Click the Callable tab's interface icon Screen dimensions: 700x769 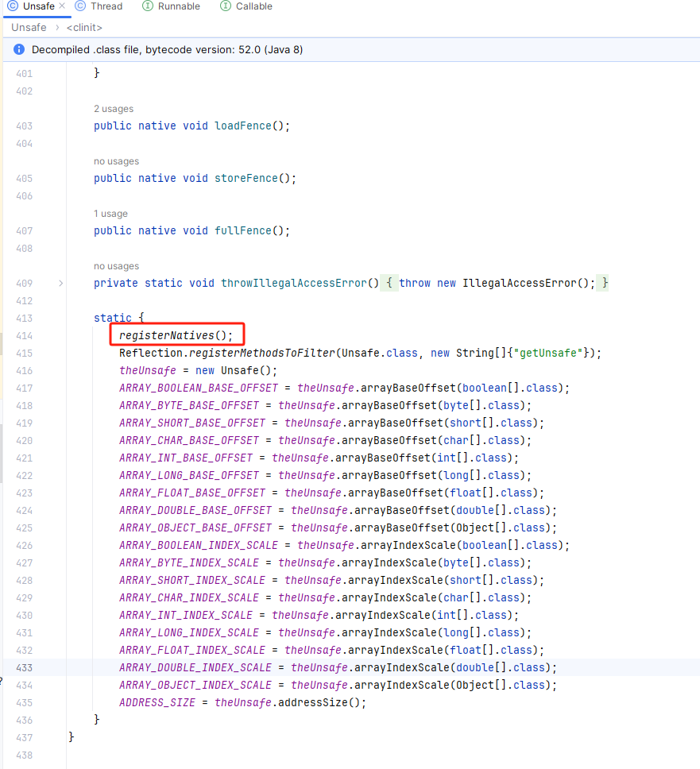[x=226, y=6]
